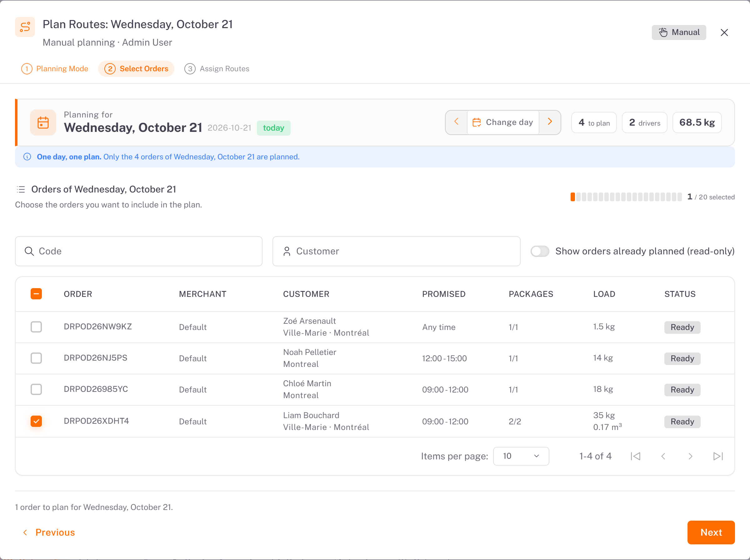Uncheck order DRPOD26XDHT4 checkbox

[x=36, y=421]
